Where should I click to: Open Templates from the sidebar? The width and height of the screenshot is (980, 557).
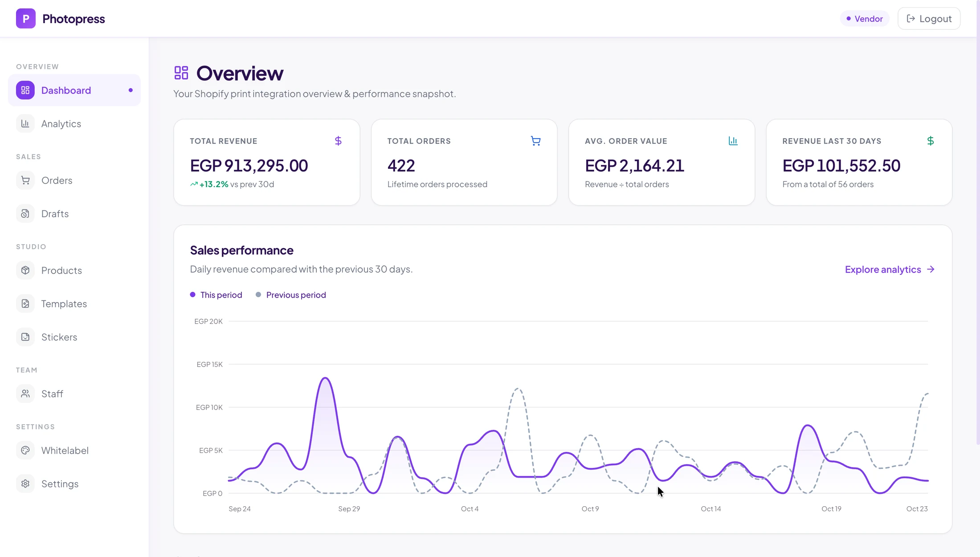coord(74,303)
